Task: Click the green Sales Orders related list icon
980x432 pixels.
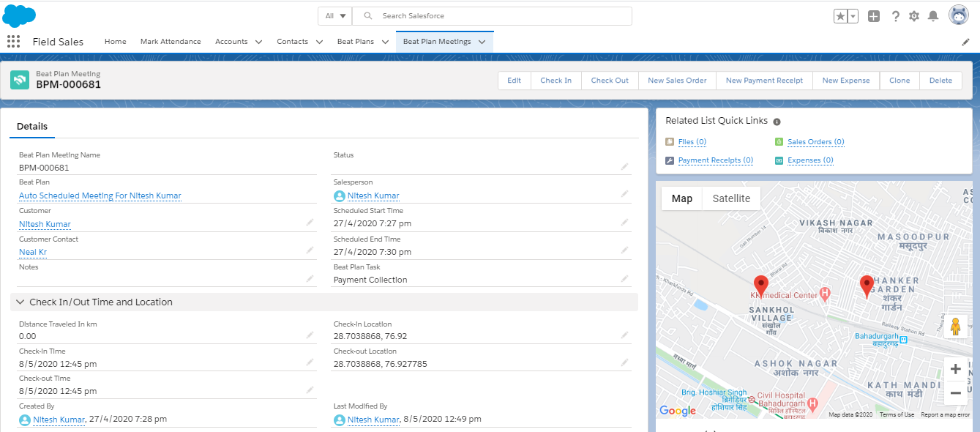Action: pyautogui.click(x=778, y=141)
